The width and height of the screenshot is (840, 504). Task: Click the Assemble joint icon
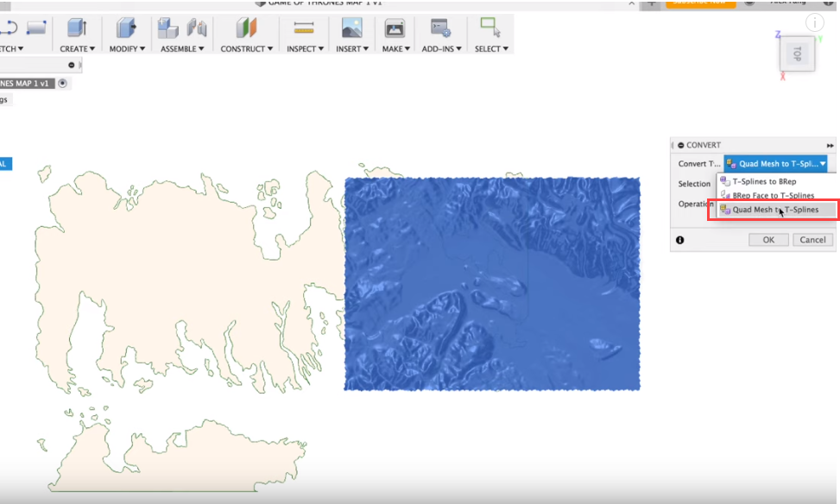197,28
